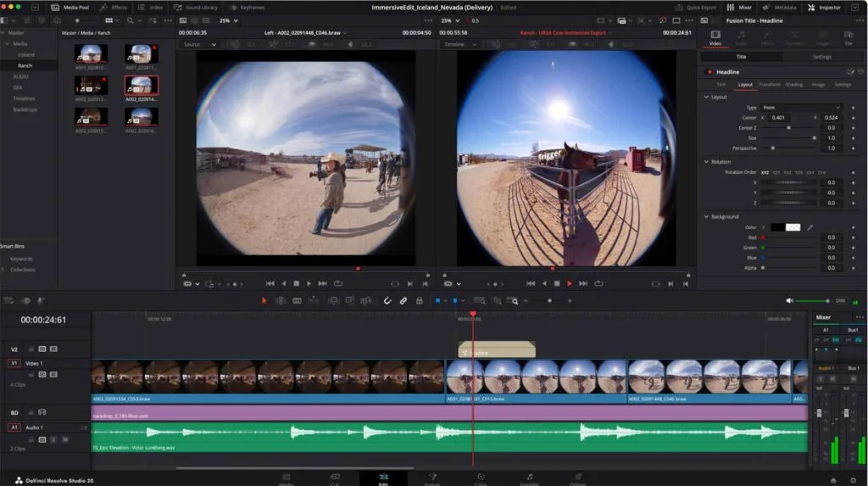Open the Inspector panel
Screen dimensions: 868x486
pyautogui.click(x=824, y=7)
